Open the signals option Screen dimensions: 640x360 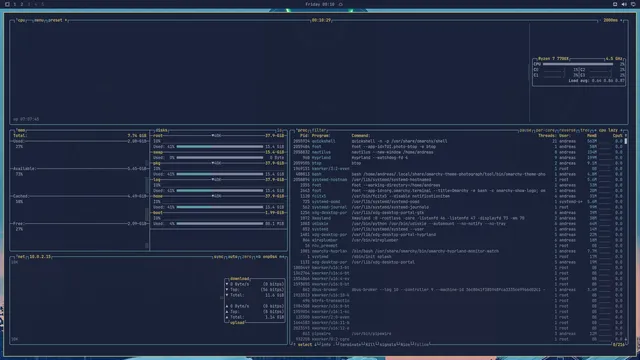tap(388, 344)
